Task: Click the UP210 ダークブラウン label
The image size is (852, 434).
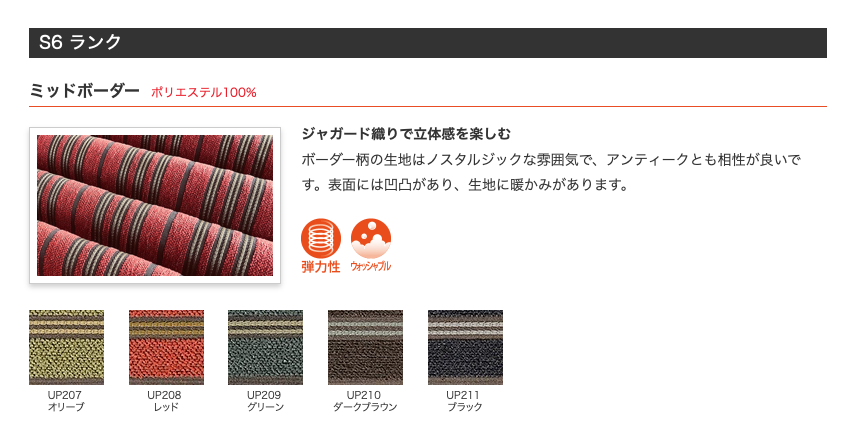Action: [x=365, y=401]
